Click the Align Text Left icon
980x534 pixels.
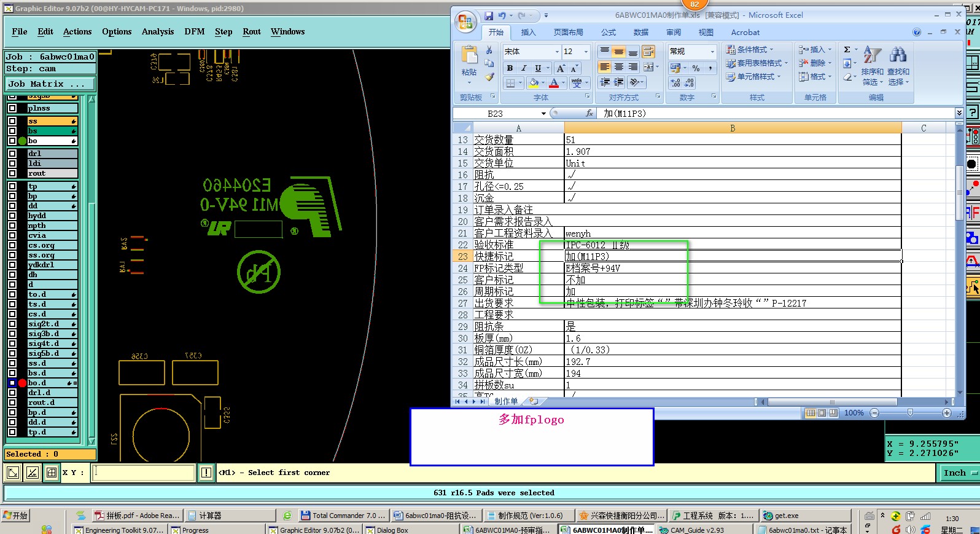(605, 67)
